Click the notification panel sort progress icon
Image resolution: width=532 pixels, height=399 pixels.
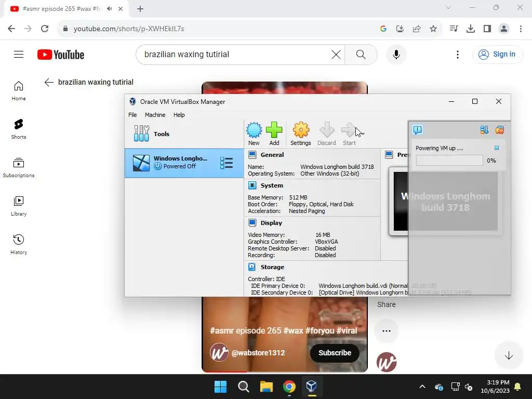point(484,129)
